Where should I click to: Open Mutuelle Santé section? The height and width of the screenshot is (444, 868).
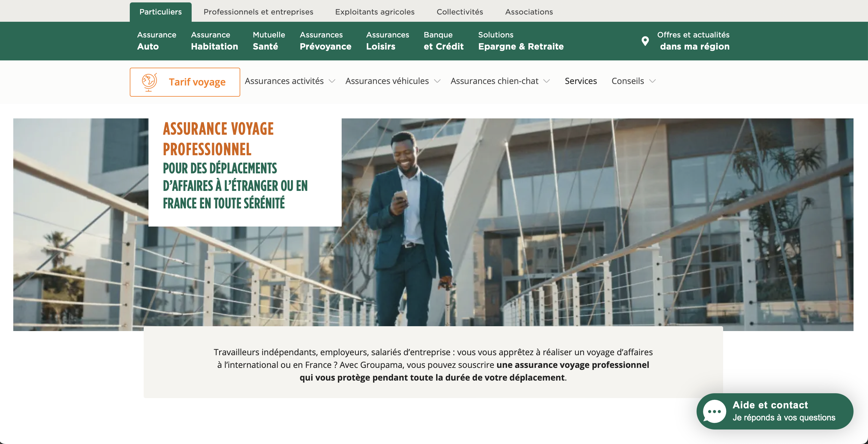point(269,41)
